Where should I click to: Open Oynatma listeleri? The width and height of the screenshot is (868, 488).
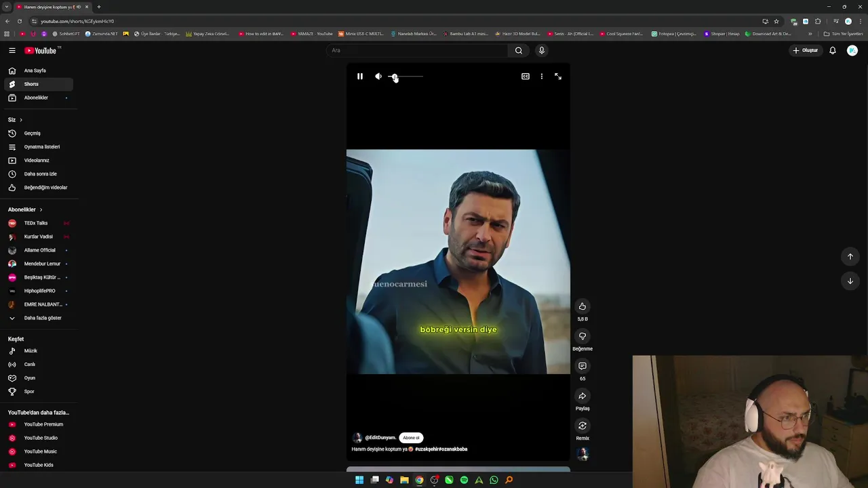pyautogui.click(x=38, y=147)
